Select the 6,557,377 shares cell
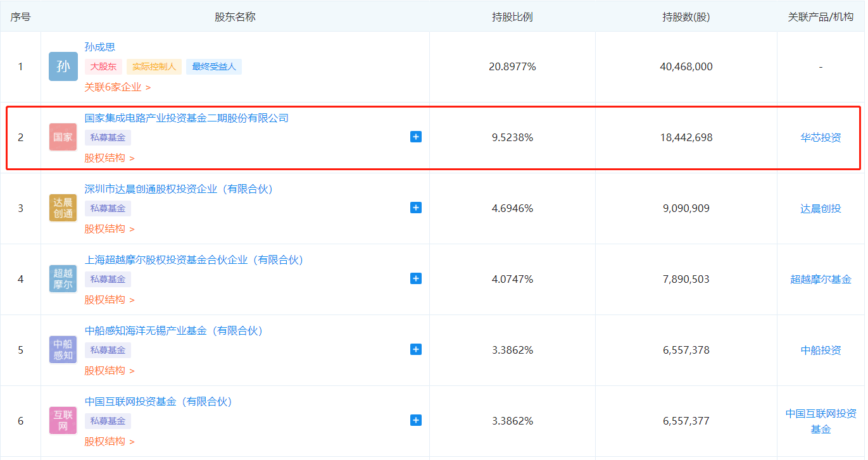This screenshot has width=868, height=460. click(x=686, y=421)
